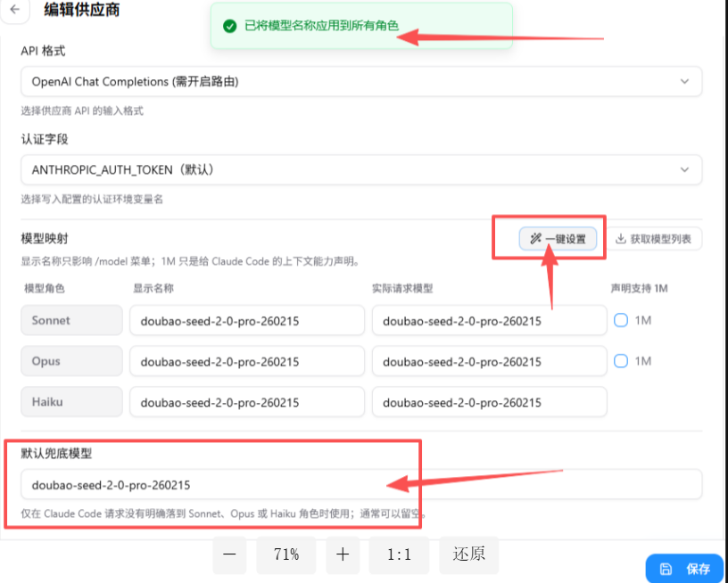Enable the 1M checkbox for Sonnet
The height and width of the screenshot is (583, 728).
click(621, 320)
